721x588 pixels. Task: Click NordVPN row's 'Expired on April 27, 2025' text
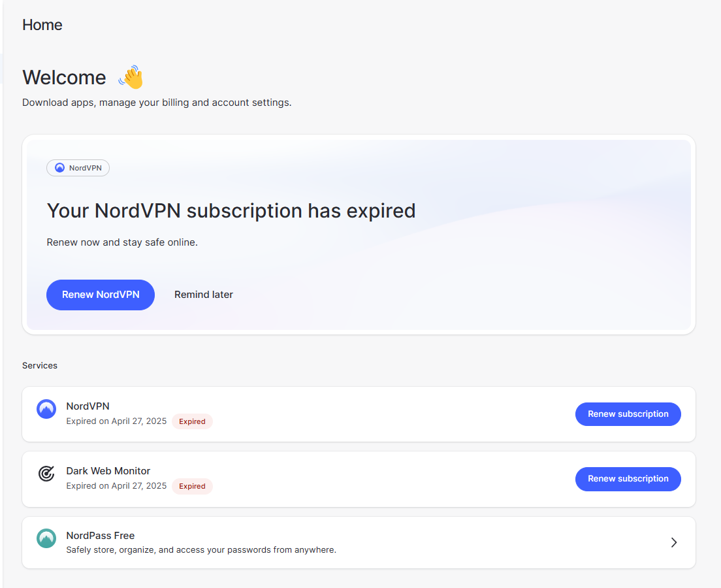[x=116, y=421]
